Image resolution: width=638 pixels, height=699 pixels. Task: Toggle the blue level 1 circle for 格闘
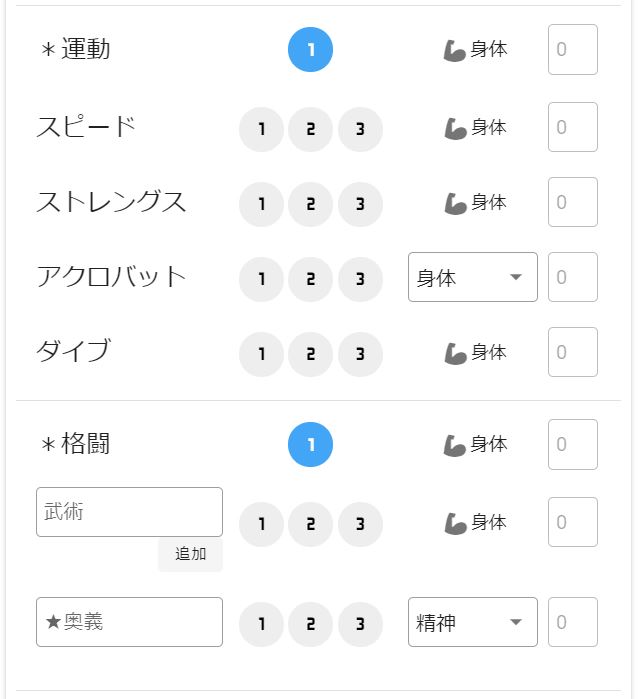[310, 444]
